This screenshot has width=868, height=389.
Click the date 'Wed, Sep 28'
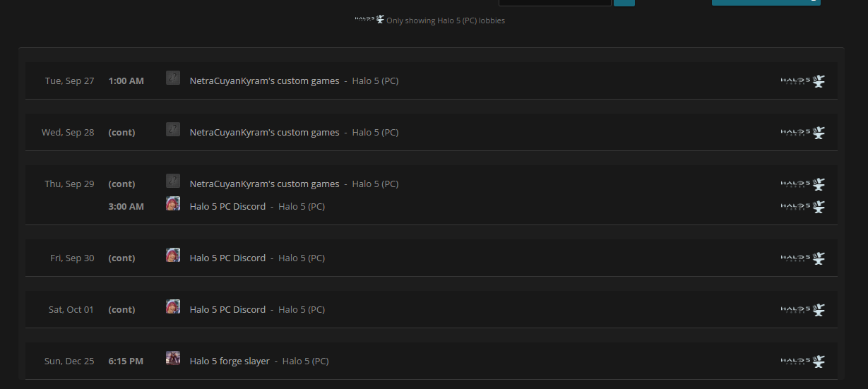pyautogui.click(x=68, y=133)
